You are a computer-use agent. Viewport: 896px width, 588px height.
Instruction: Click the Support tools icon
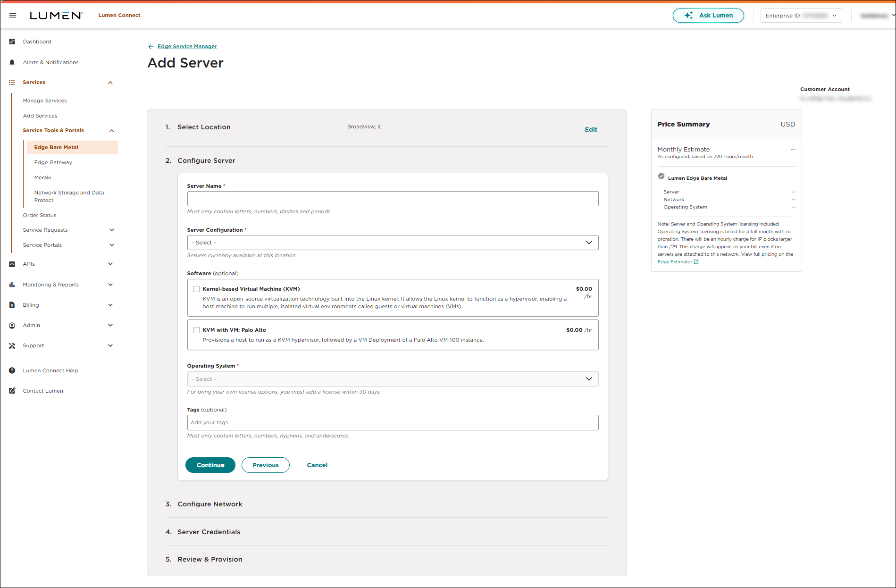click(x=12, y=345)
